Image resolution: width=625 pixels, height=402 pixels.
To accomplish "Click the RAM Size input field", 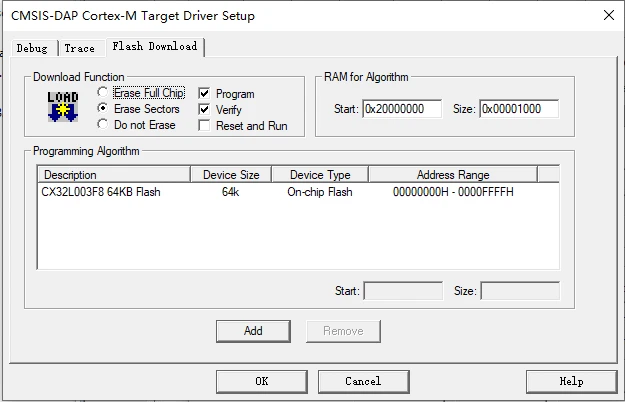I will 518,109.
